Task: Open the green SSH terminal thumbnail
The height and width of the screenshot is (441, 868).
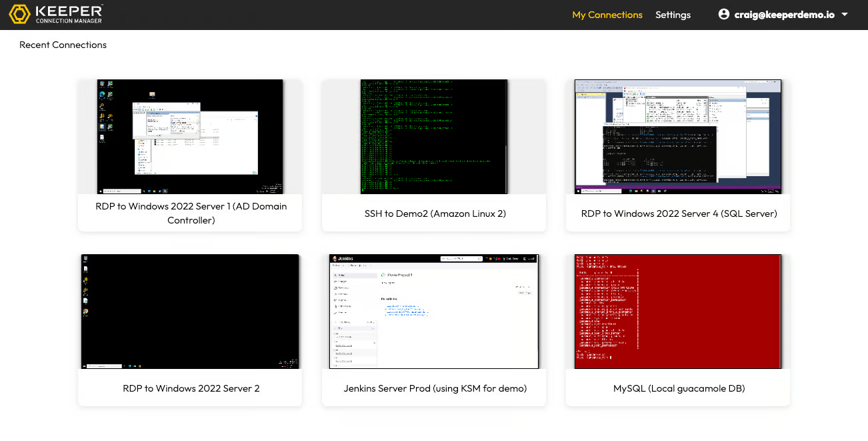Action: [434, 137]
